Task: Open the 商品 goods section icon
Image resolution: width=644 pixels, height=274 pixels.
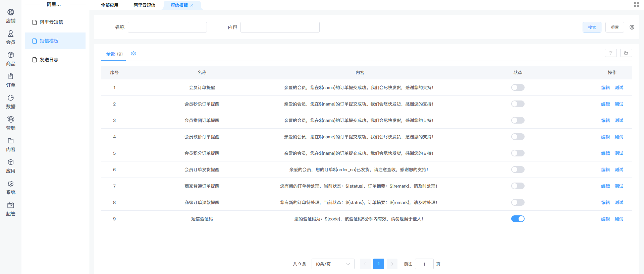Action: click(11, 55)
